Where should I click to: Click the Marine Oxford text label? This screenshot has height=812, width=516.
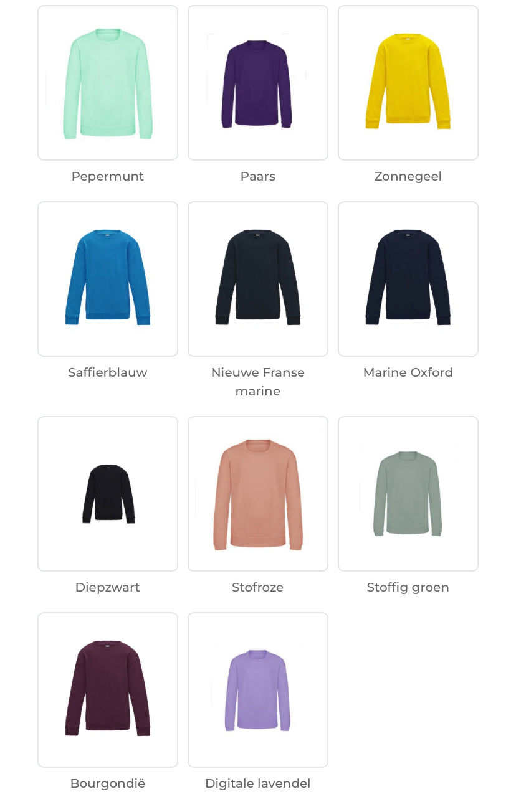click(x=408, y=372)
